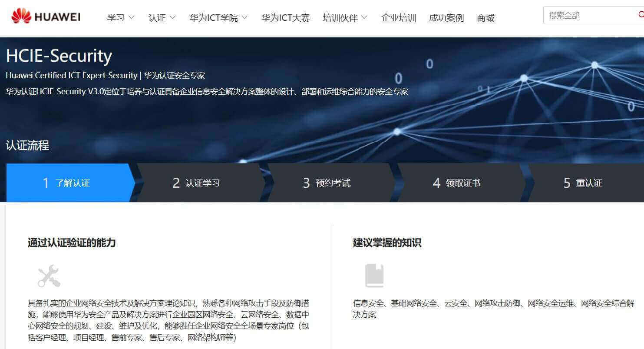The height and width of the screenshot is (349, 644).
Task: Click the paragraph starting 具备扎实的企业网络安全技术
Action: click(x=168, y=320)
